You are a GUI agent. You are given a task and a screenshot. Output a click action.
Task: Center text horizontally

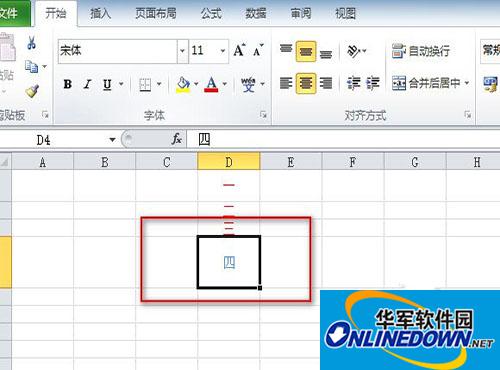click(x=306, y=83)
